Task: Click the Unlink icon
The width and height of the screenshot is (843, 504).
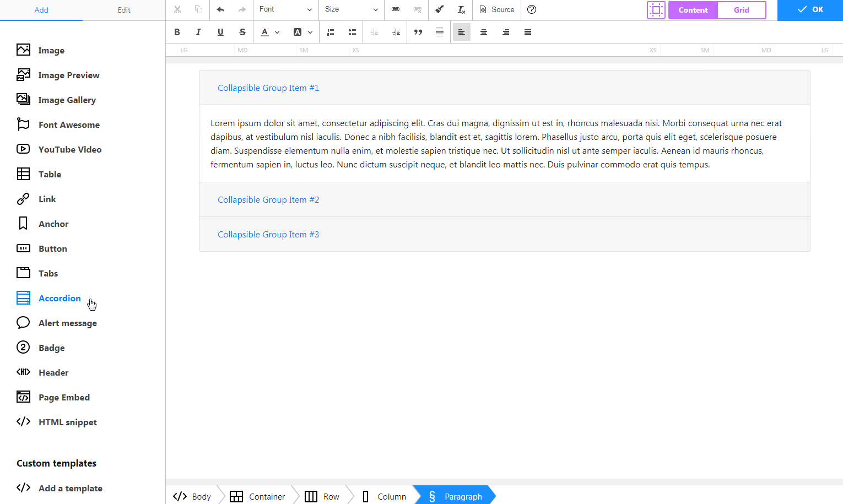Action: 418,9
